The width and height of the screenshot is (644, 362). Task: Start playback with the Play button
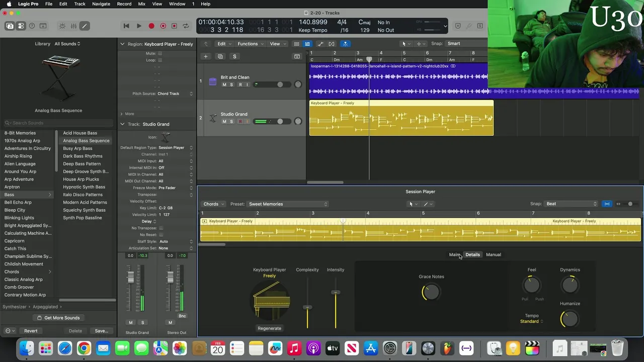(139, 26)
